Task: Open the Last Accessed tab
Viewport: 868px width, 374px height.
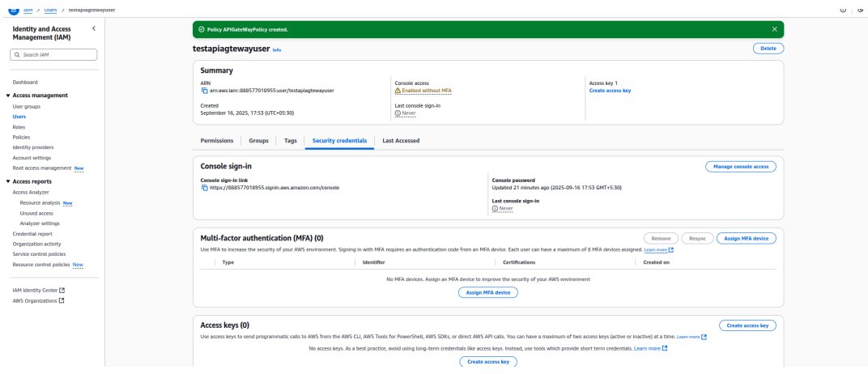Action: [401, 141]
